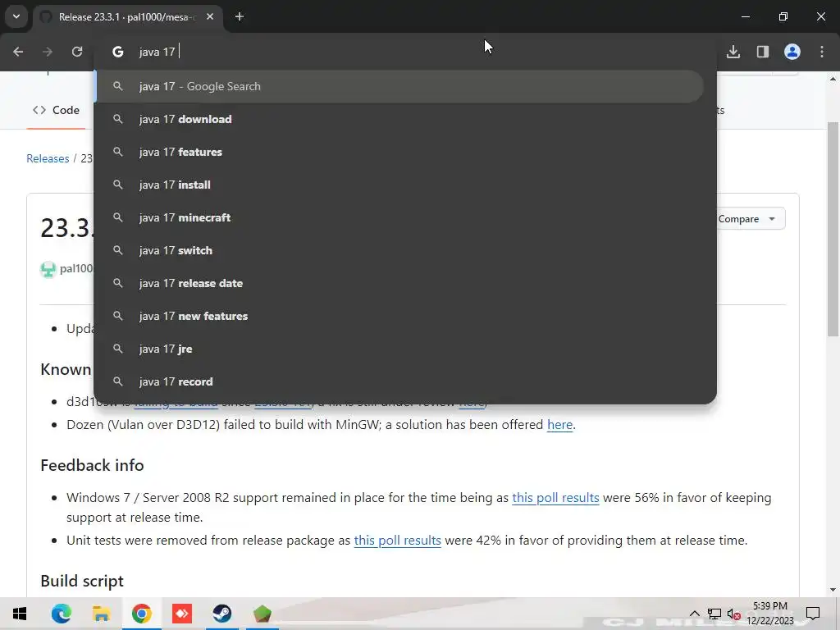Image resolution: width=840 pixels, height=630 pixels.
Task: Open the Chrome side panel icon
Action: click(763, 52)
